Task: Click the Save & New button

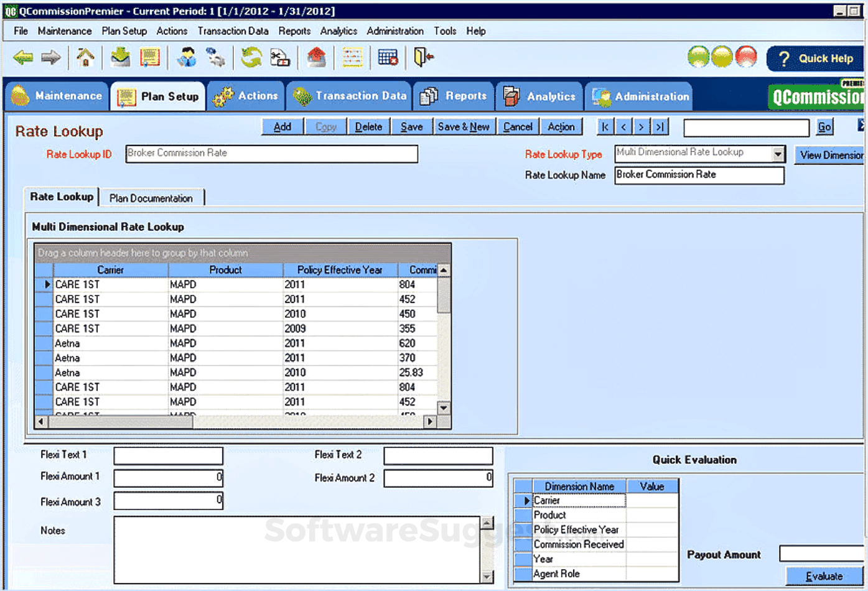Action: point(464,127)
